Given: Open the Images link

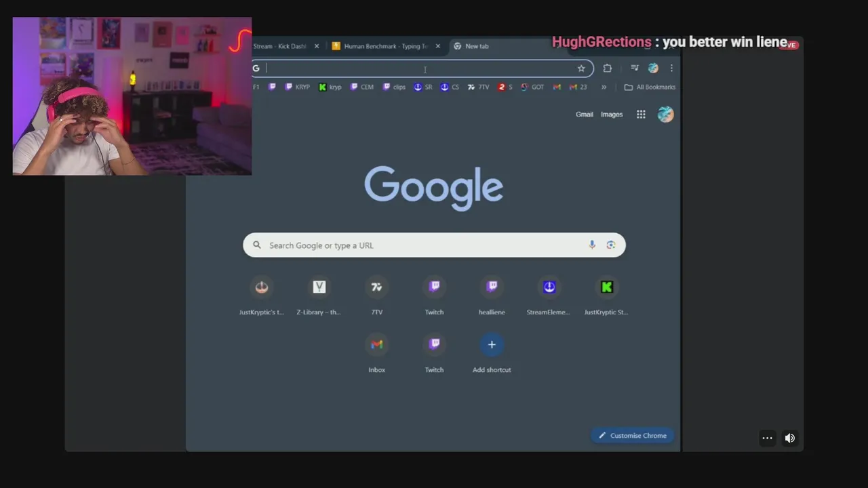Looking at the screenshot, I should [612, 115].
